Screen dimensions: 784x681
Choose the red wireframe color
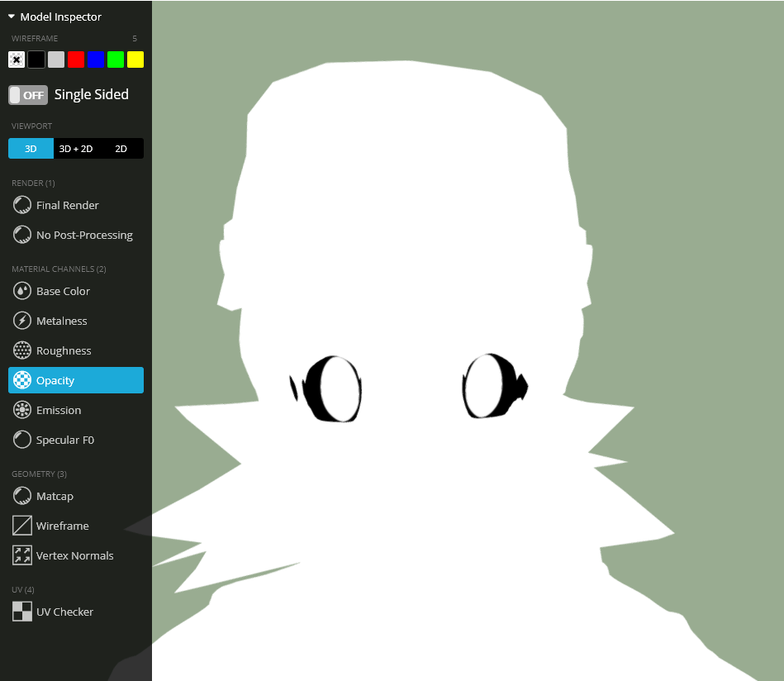click(76, 60)
